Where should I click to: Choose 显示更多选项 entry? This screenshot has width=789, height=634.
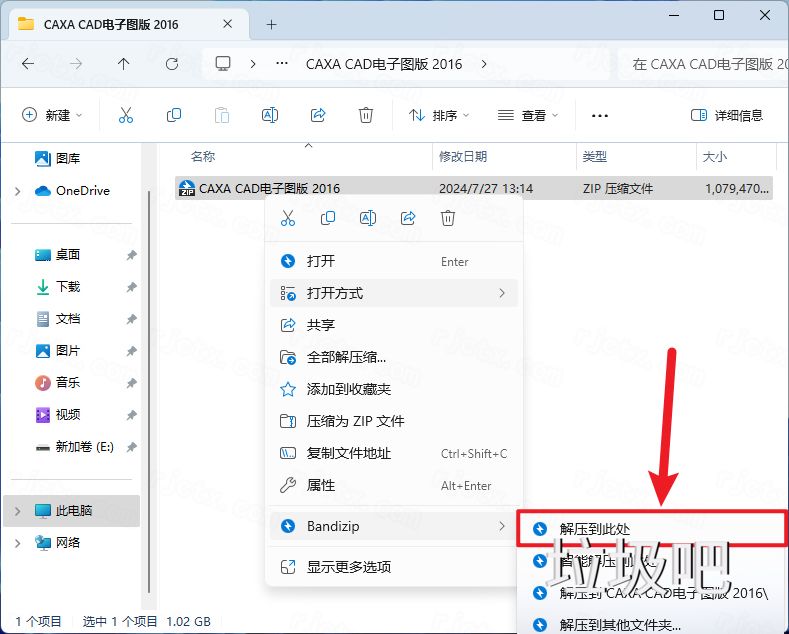pyautogui.click(x=394, y=567)
